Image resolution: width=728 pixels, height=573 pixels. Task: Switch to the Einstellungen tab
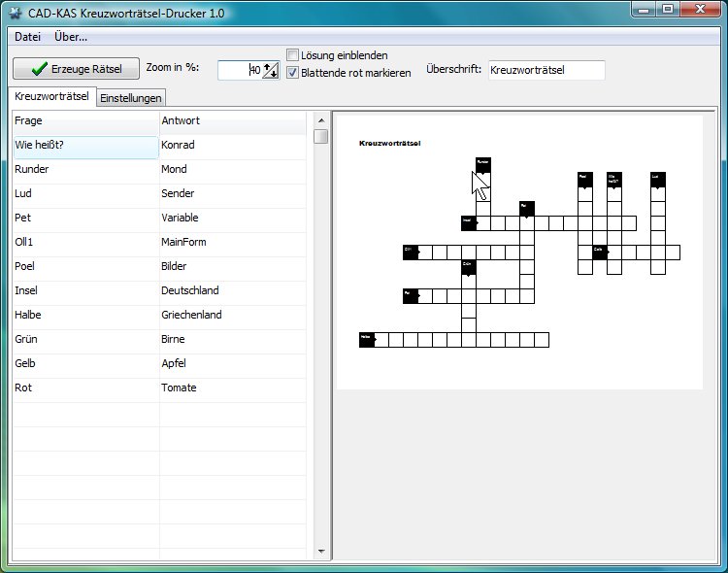pyautogui.click(x=131, y=98)
